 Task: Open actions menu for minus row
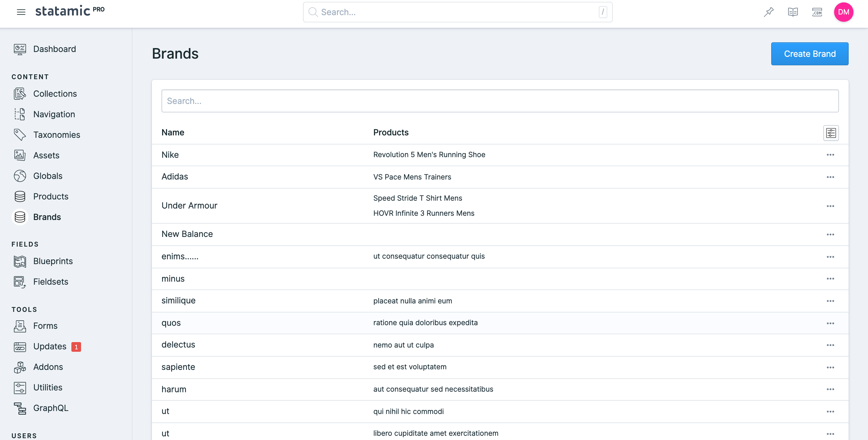point(830,279)
